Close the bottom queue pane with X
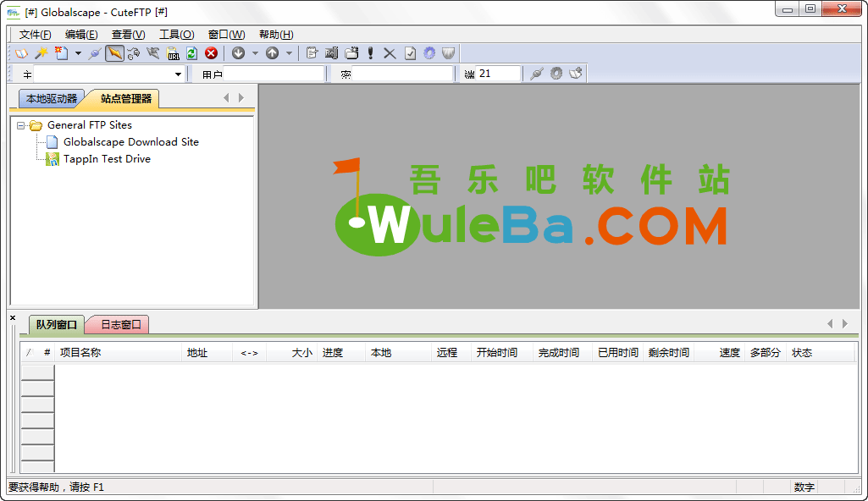Screen dimensions: 868x501 [13, 318]
